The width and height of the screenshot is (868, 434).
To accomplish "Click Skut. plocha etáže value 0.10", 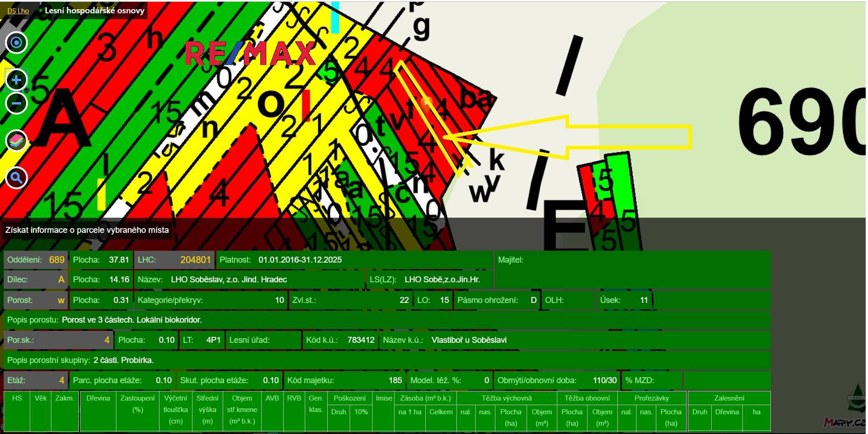I will tap(271, 380).
